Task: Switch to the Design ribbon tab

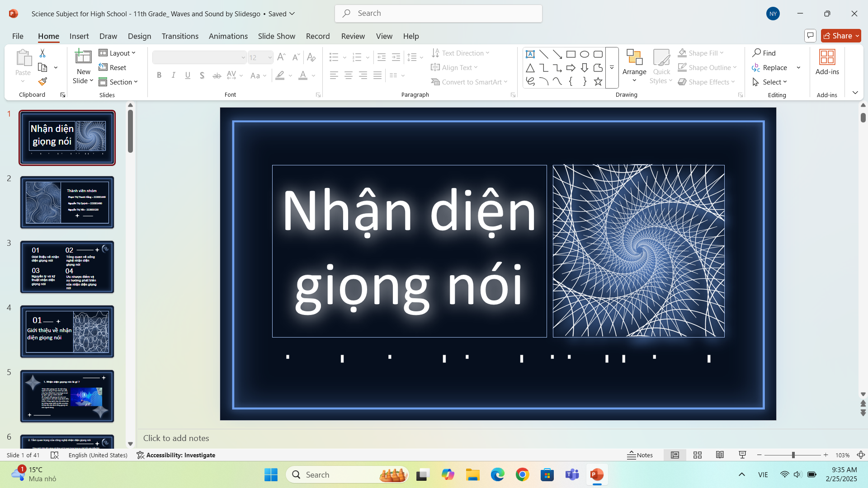Action: pyautogui.click(x=139, y=36)
